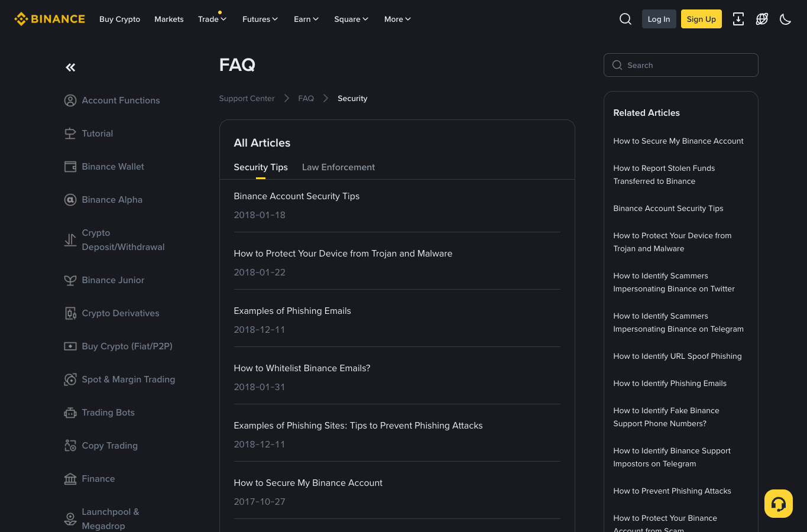
Task: Open related article about scammers on Twitter
Action: (674, 283)
